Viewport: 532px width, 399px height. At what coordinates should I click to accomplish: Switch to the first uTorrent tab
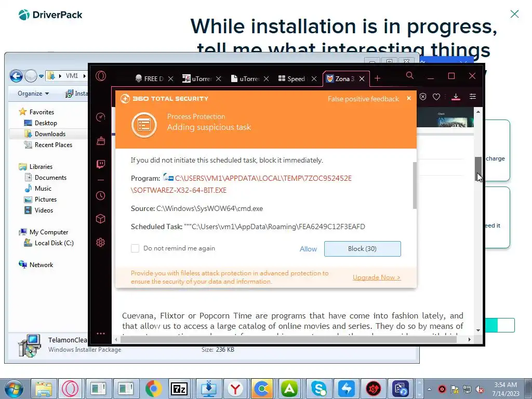tap(197, 79)
